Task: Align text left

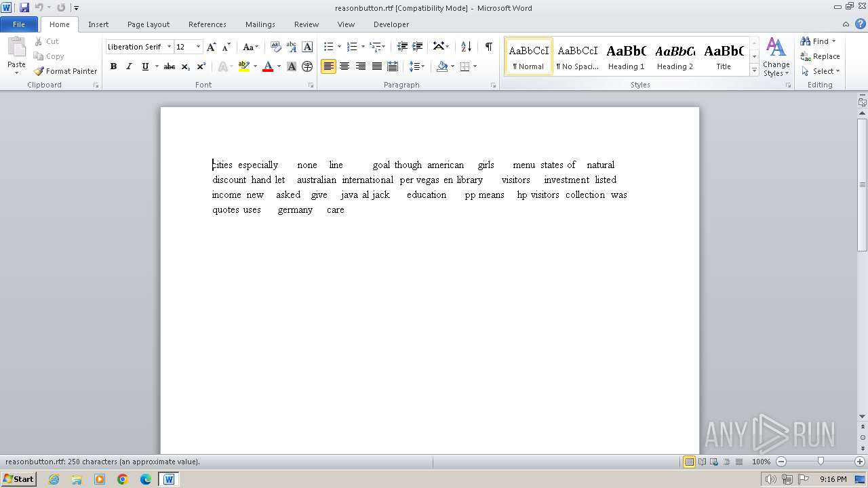Action: coord(328,66)
